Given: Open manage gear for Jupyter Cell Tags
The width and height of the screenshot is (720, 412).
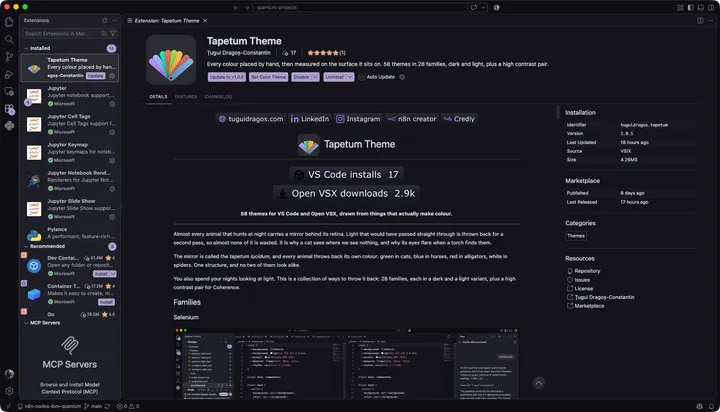Looking at the screenshot, I should tap(112, 132).
